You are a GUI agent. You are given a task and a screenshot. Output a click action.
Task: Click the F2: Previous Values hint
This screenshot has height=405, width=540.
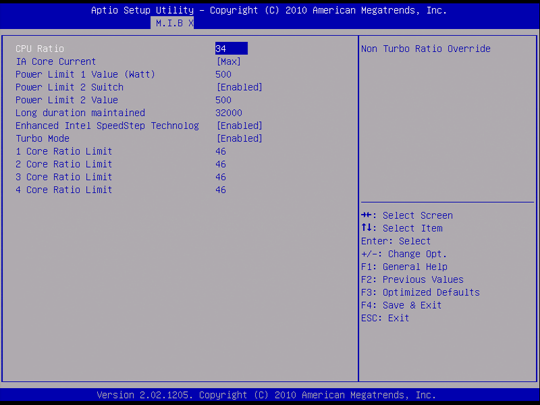click(x=412, y=279)
